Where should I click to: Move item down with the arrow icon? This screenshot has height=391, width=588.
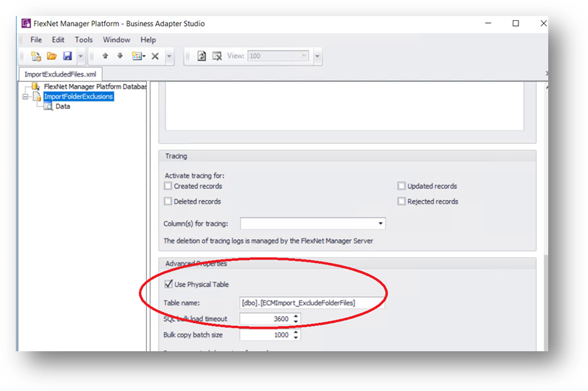[x=120, y=56]
